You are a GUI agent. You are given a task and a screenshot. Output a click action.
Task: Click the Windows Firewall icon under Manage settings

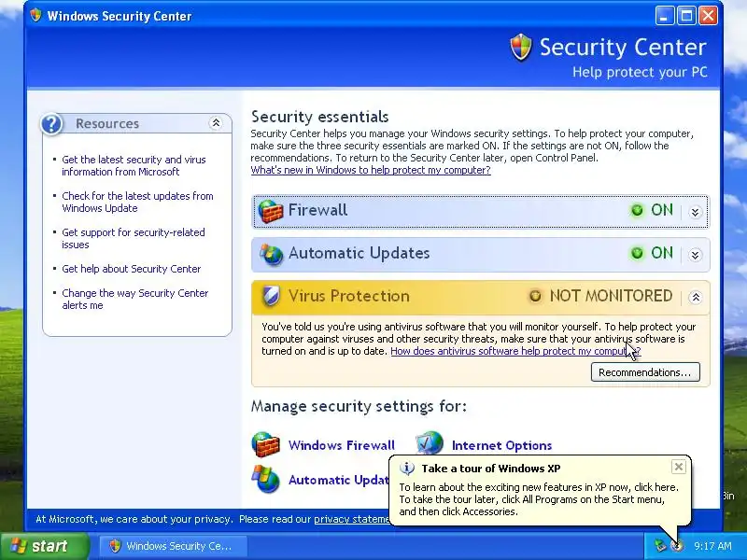(x=265, y=444)
